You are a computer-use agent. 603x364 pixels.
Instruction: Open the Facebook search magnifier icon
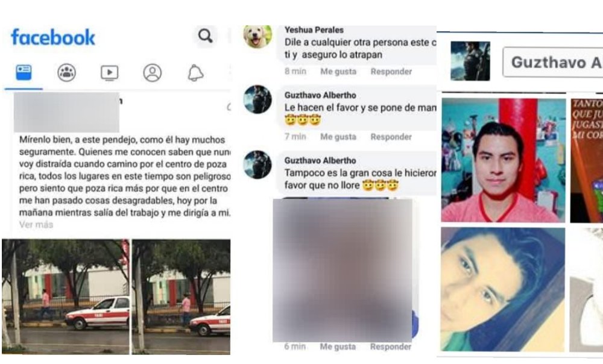pos(205,36)
